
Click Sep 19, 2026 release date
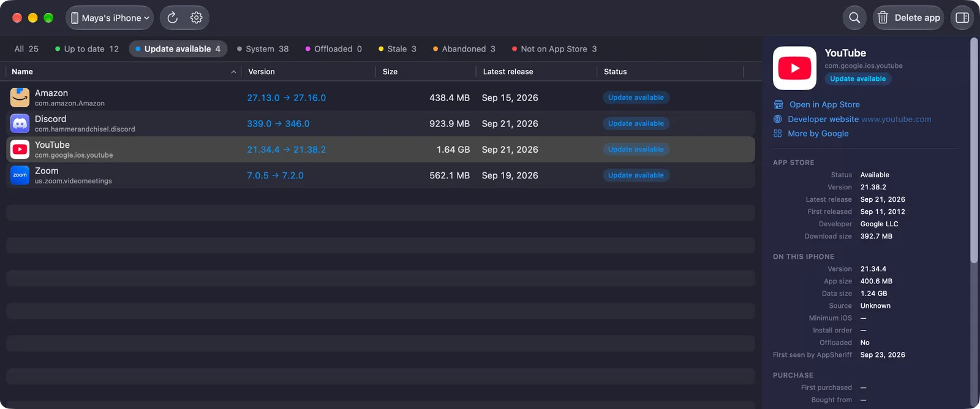point(510,175)
